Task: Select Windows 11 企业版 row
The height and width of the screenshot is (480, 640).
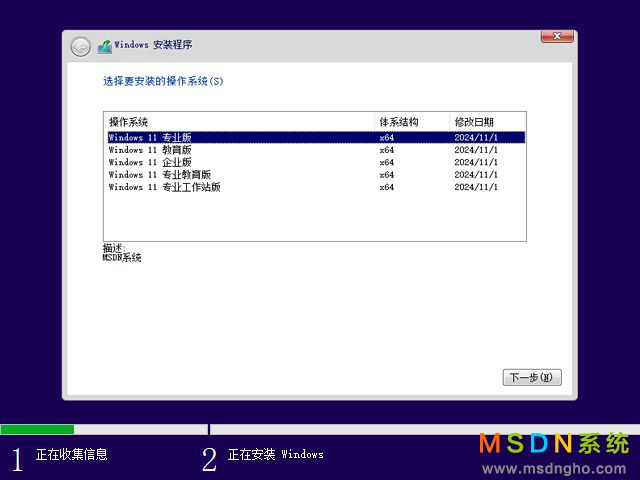Action: click(x=316, y=162)
